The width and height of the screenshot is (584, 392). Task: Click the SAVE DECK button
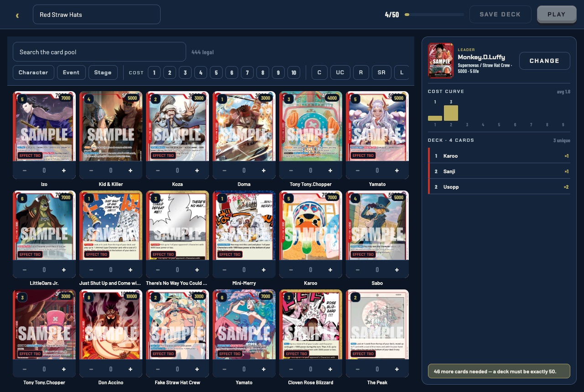pos(500,15)
